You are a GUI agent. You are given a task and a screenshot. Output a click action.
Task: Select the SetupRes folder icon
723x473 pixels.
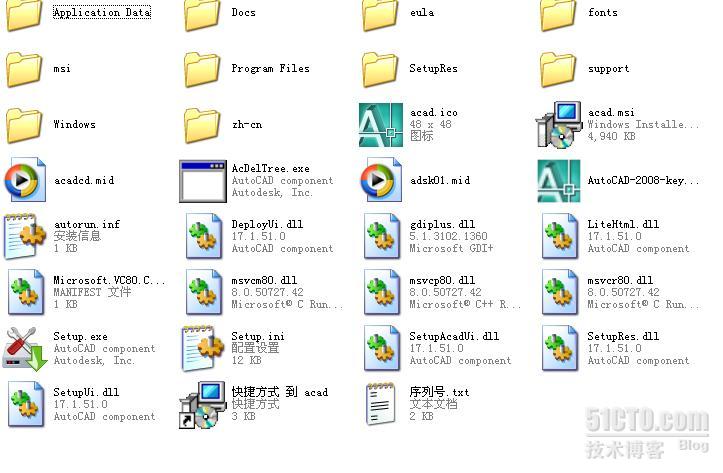(380, 69)
